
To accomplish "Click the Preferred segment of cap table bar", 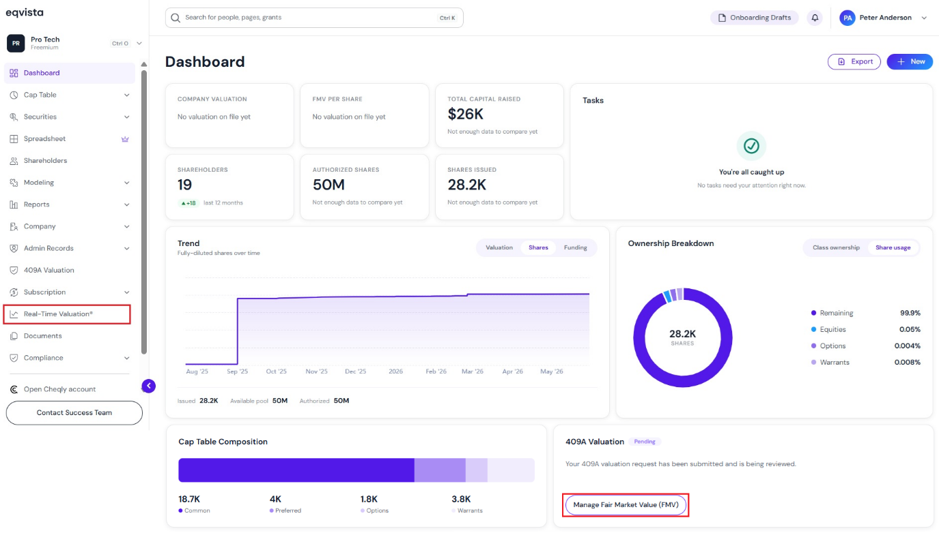I will [440, 470].
